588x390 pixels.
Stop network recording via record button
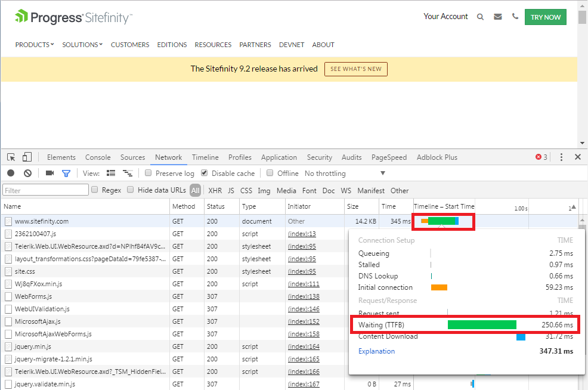pyautogui.click(x=10, y=173)
